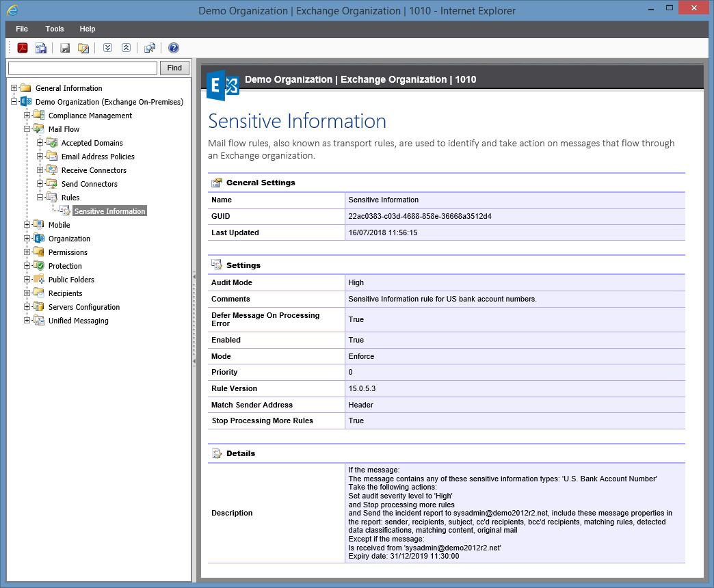714x588 pixels.
Task: Click the Comments row value text
Action: point(442,299)
